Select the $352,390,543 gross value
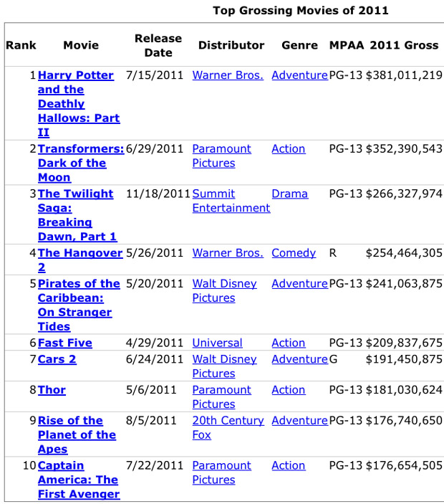The image size is (444, 504). [x=404, y=149]
